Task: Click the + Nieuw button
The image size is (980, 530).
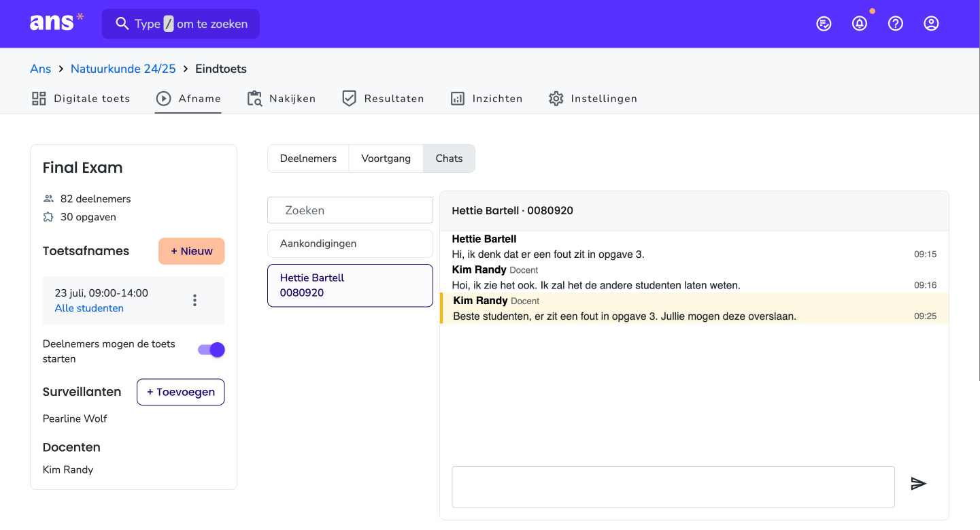Action: [x=191, y=251]
